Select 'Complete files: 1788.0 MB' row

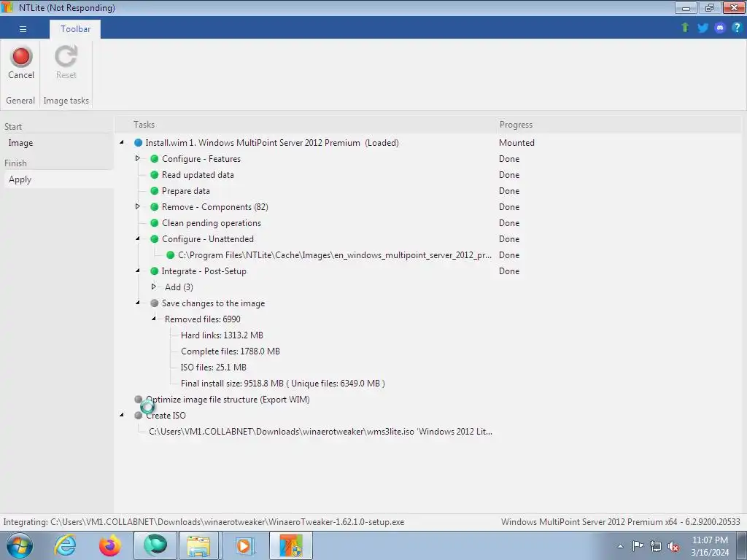click(x=230, y=351)
